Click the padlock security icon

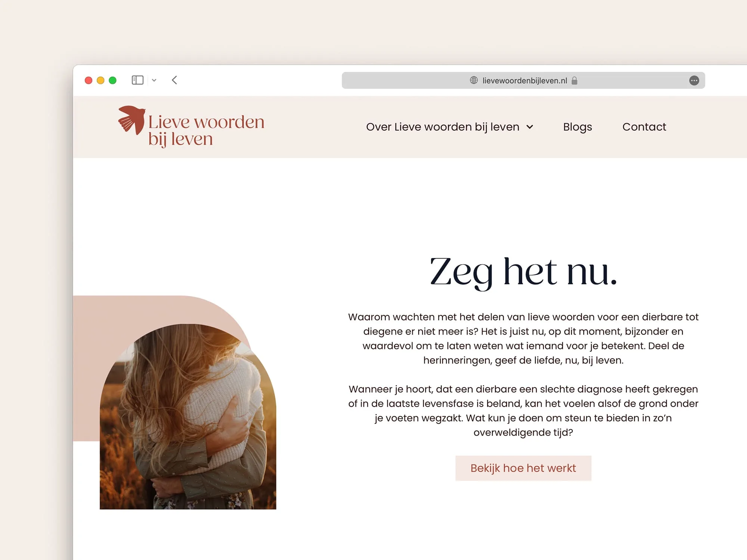(x=574, y=80)
